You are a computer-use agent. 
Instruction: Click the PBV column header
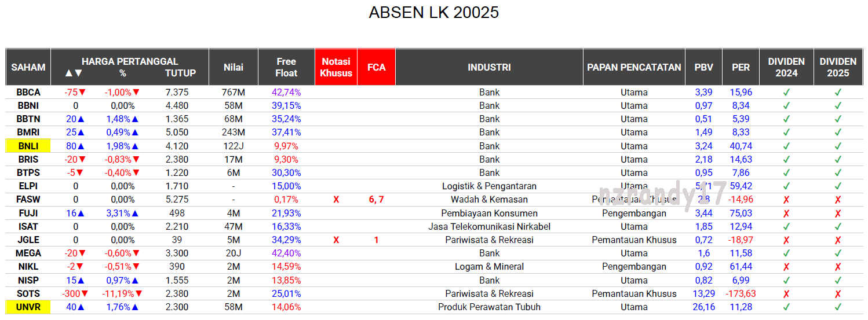click(703, 67)
